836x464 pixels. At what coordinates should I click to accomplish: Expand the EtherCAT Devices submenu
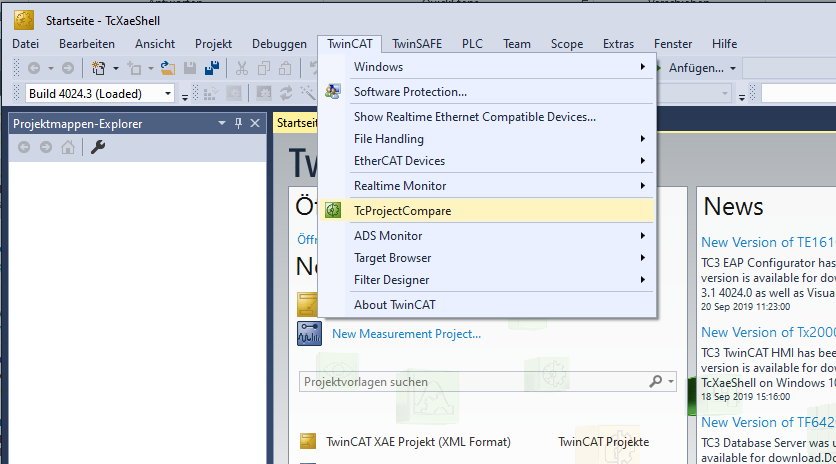click(x=642, y=161)
